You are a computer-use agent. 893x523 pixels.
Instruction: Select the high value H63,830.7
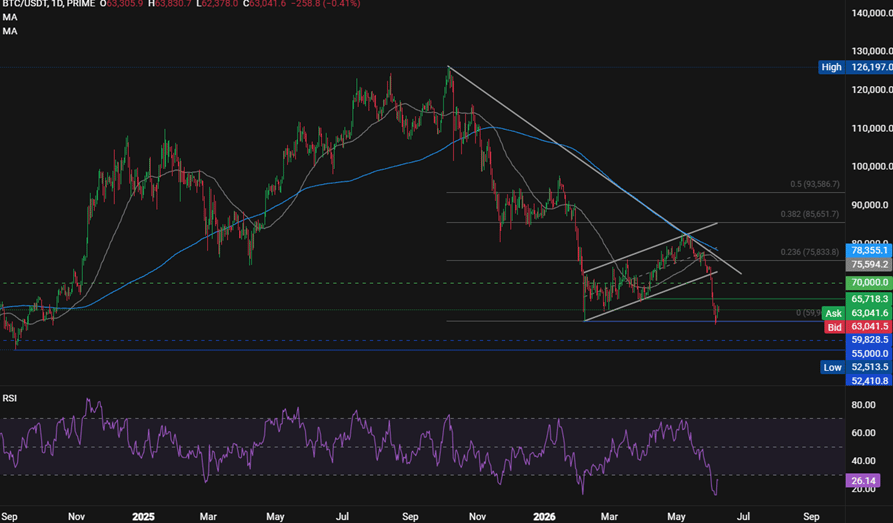point(170,4)
